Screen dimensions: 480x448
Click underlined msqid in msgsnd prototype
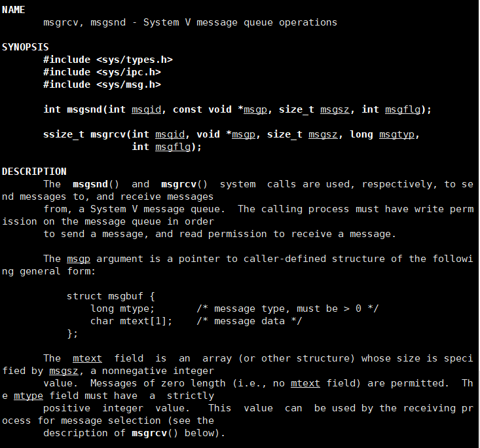[146, 109]
